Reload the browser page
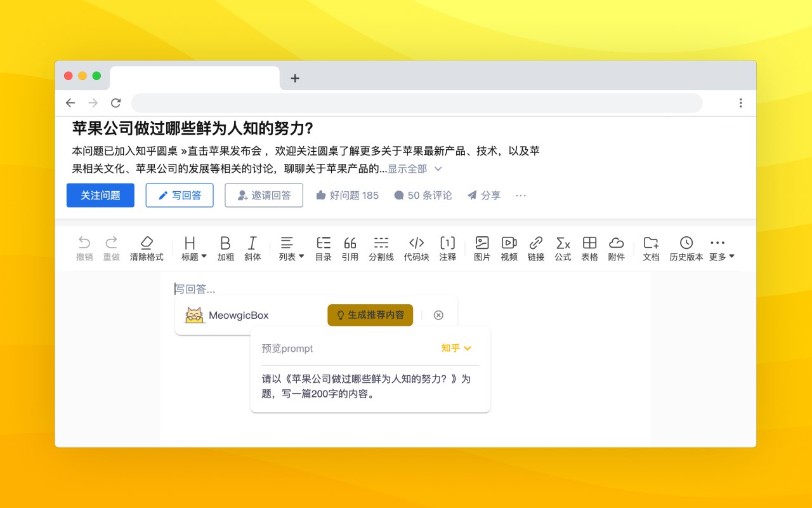Image resolution: width=812 pixels, height=508 pixels. [115, 103]
